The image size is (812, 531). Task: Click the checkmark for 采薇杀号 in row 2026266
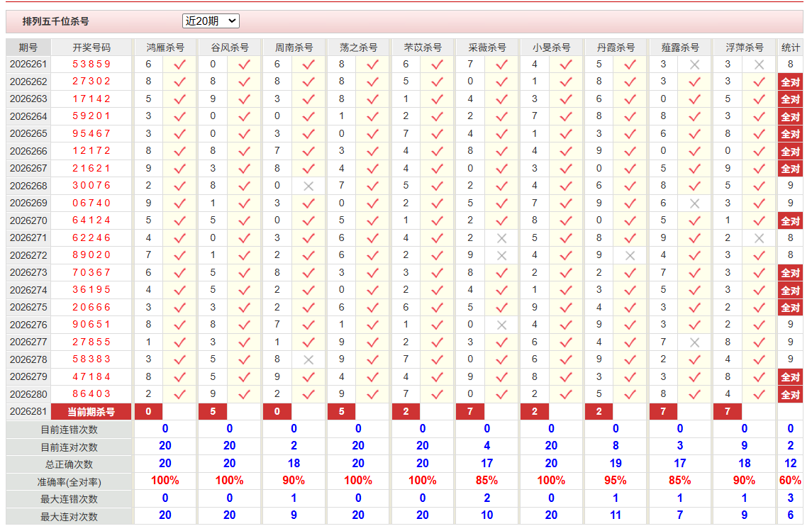click(501, 151)
